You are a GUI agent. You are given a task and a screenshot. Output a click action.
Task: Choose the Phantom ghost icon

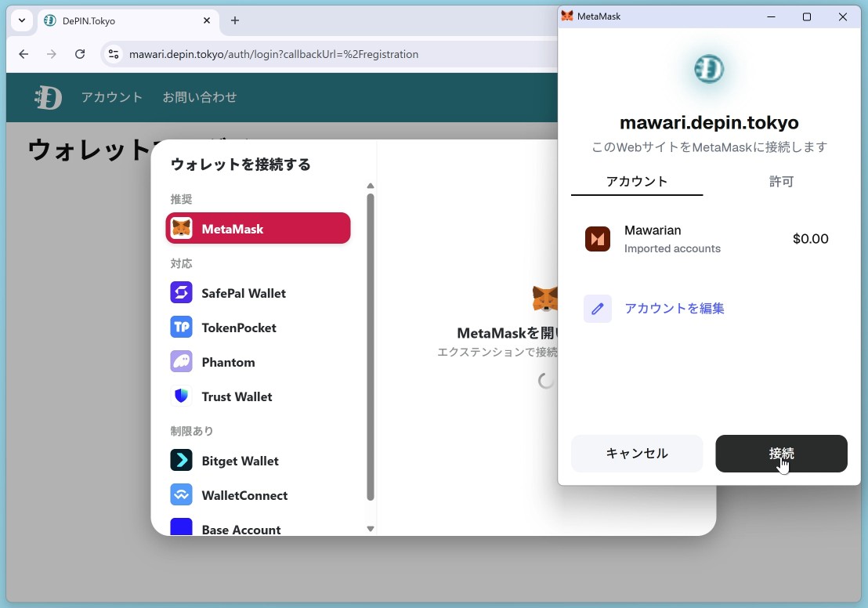[x=181, y=362]
